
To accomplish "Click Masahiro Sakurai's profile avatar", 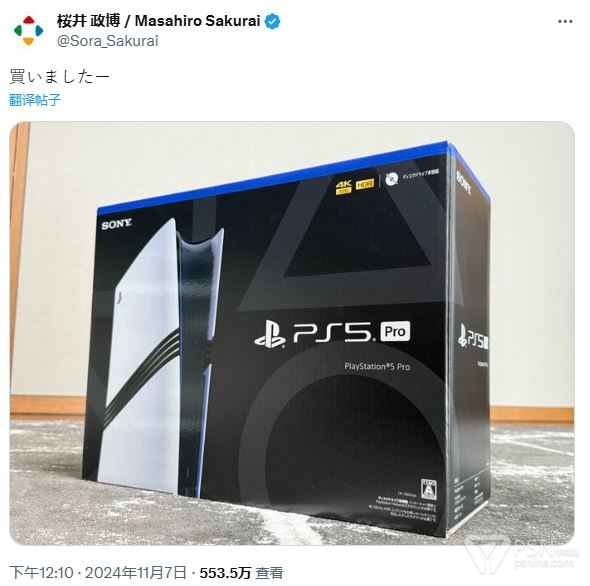I will (x=29, y=30).
